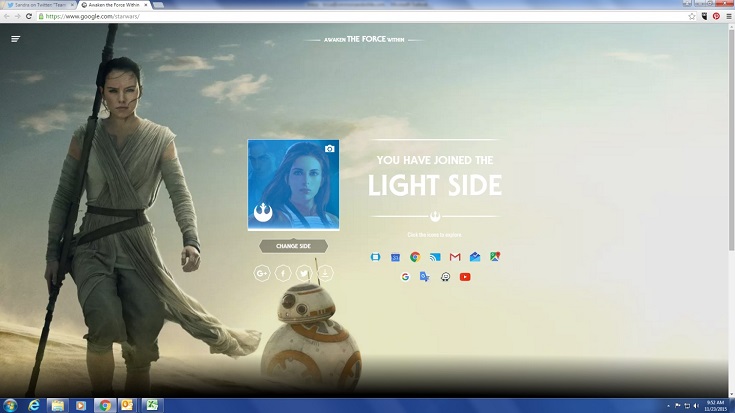Open Windows Media Player from the taskbar
The height and width of the screenshot is (413, 735).
click(x=81, y=405)
